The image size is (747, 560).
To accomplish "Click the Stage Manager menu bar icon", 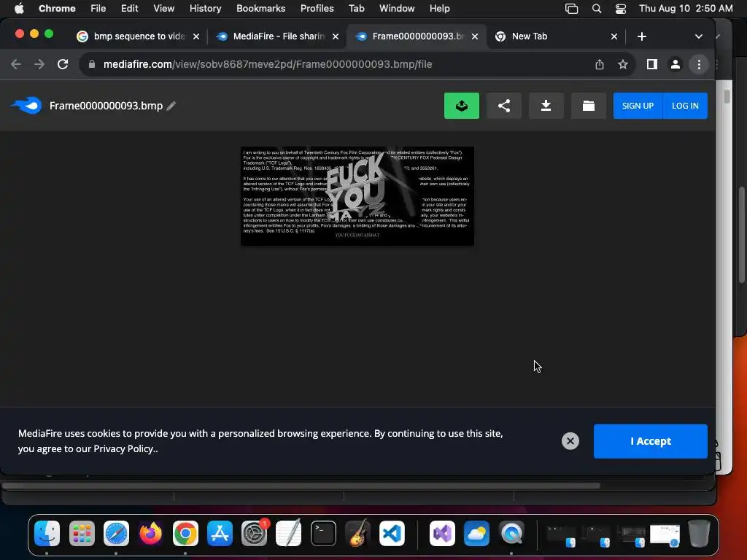I will coord(571,8).
